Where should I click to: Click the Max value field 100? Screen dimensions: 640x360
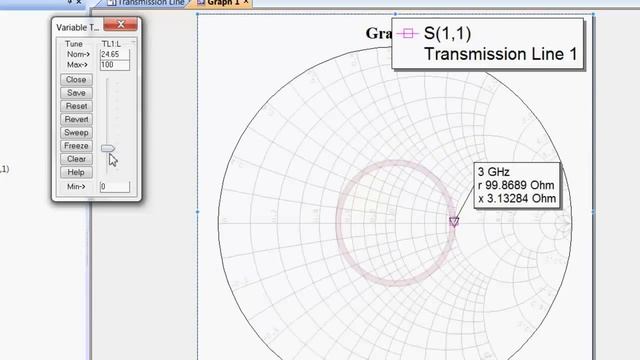115,65
